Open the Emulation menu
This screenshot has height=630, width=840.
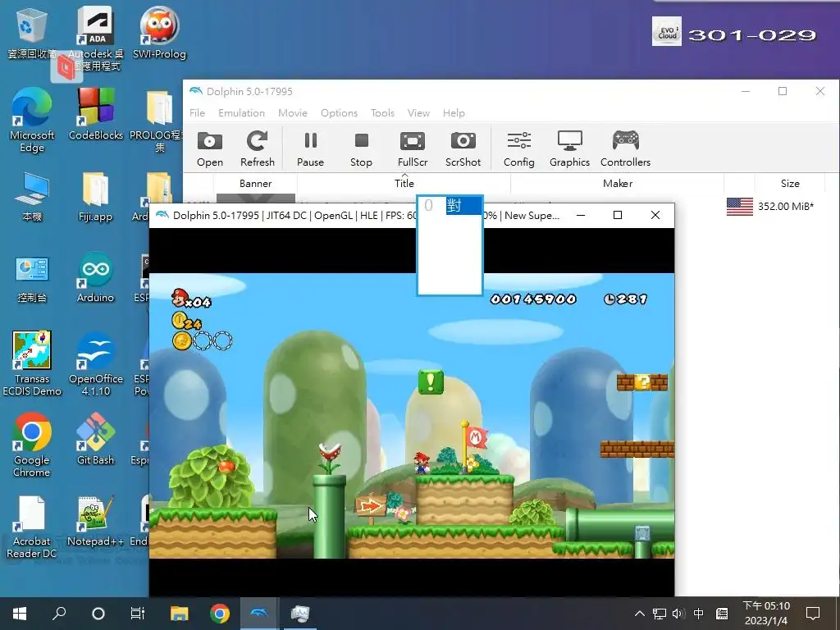242,113
